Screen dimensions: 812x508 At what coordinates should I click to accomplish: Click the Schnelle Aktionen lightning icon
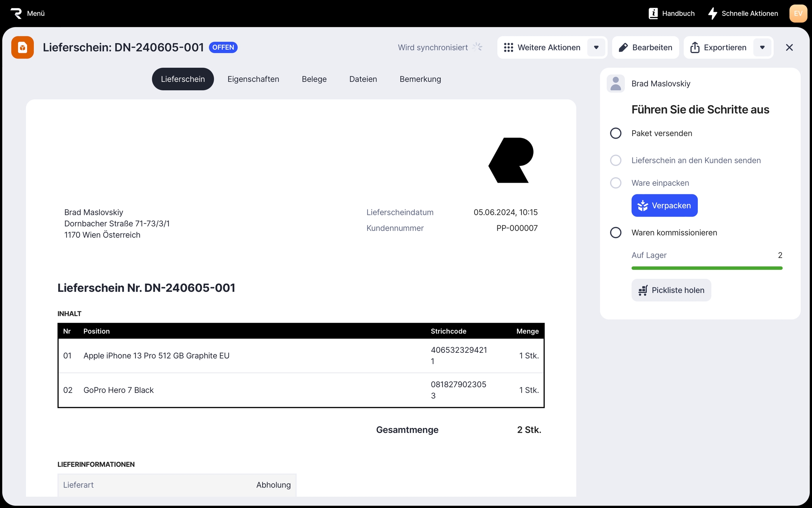coord(713,13)
